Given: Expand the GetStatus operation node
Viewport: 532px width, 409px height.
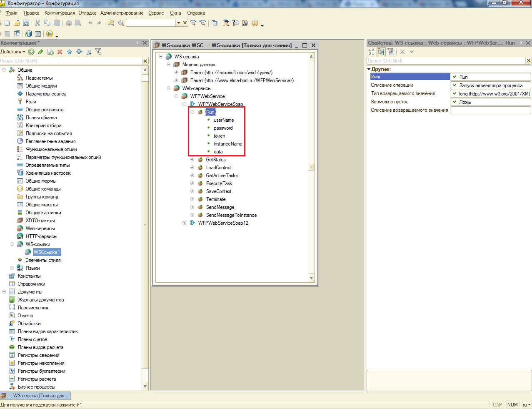Looking at the screenshot, I should click(192, 160).
